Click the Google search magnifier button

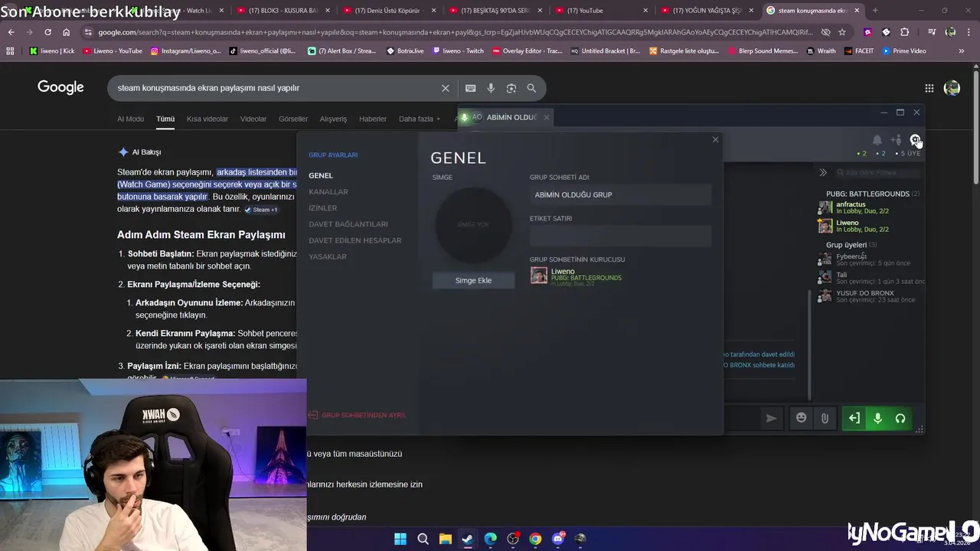531,88
